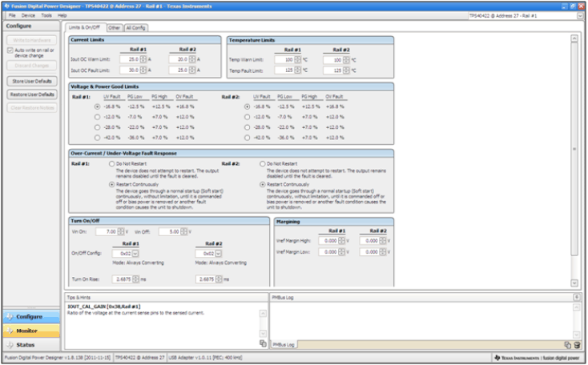Click IOUT_CAL_GAIN hint title text
This screenshot has height=365, width=588.
coord(104,307)
